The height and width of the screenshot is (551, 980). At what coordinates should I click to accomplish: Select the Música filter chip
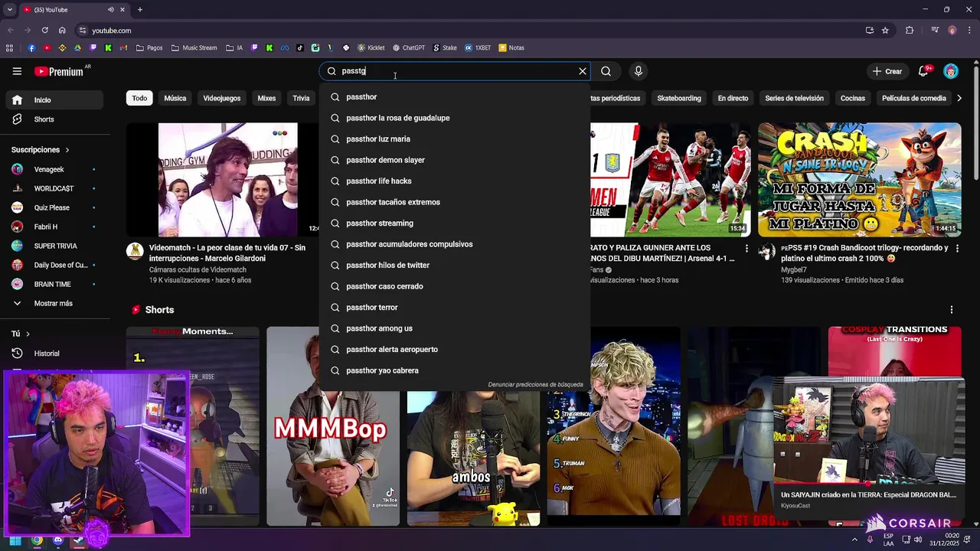175,98
